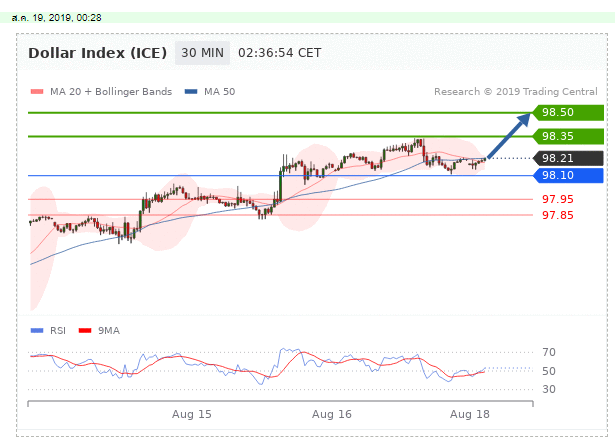Click the green 98.35 price tag
The width and height of the screenshot is (615, 445).
click(568, 136)
